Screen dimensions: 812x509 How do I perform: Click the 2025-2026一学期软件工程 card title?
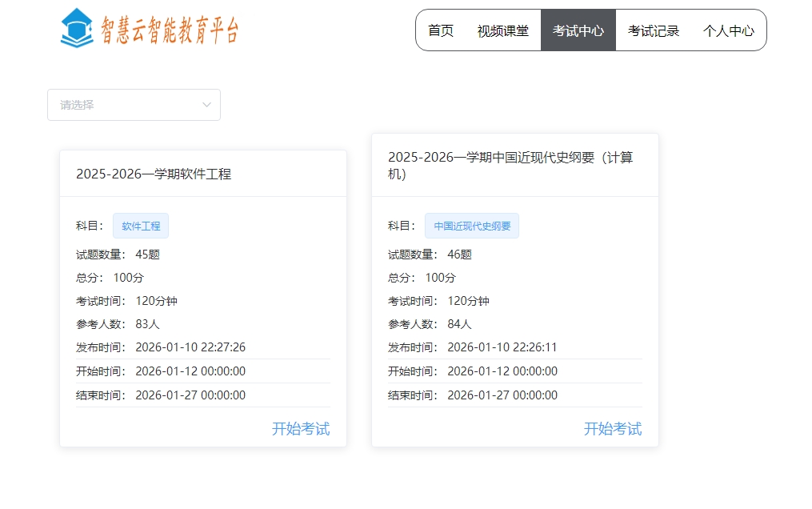click(x=154, y=174)
